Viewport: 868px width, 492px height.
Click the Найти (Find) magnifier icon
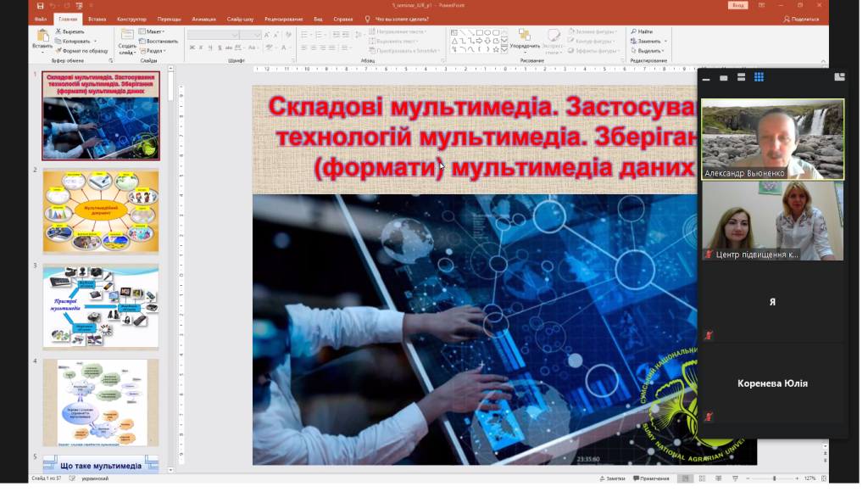pos(633,31)
